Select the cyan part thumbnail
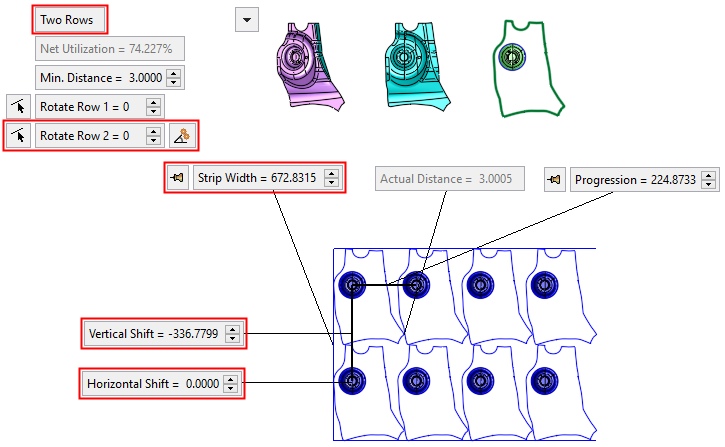 (417, 66)
